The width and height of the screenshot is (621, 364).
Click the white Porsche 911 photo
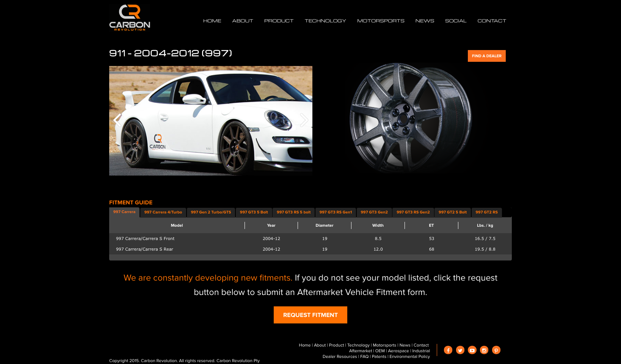[x=211, y=121]
